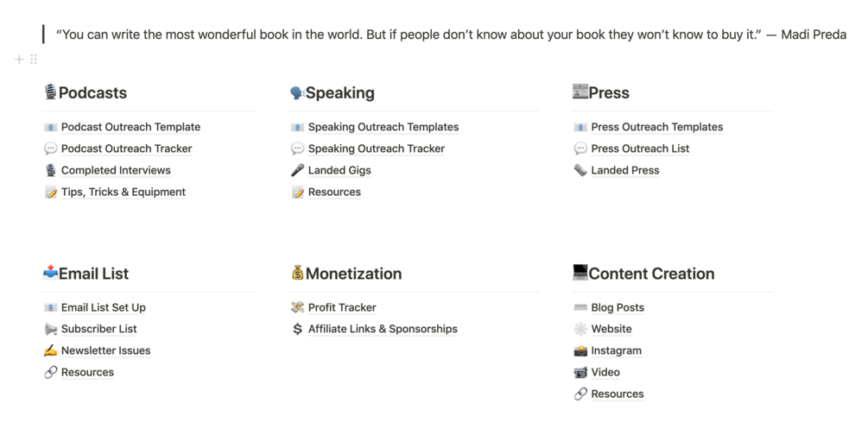Click the microphone icon beside Landed Gigs
868x429 pixels.
coord(297,171)
